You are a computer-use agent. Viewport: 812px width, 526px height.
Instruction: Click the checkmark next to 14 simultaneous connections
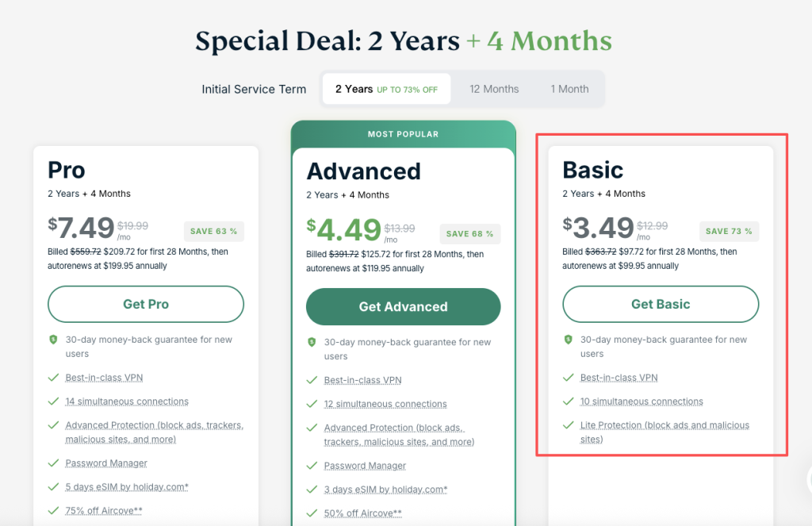(x=54, y=401)
